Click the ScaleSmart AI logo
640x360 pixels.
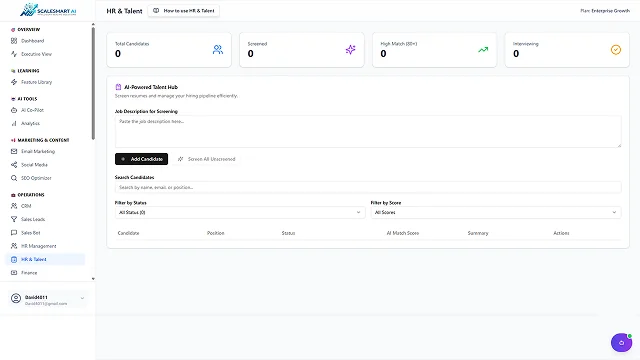point(48,10)
